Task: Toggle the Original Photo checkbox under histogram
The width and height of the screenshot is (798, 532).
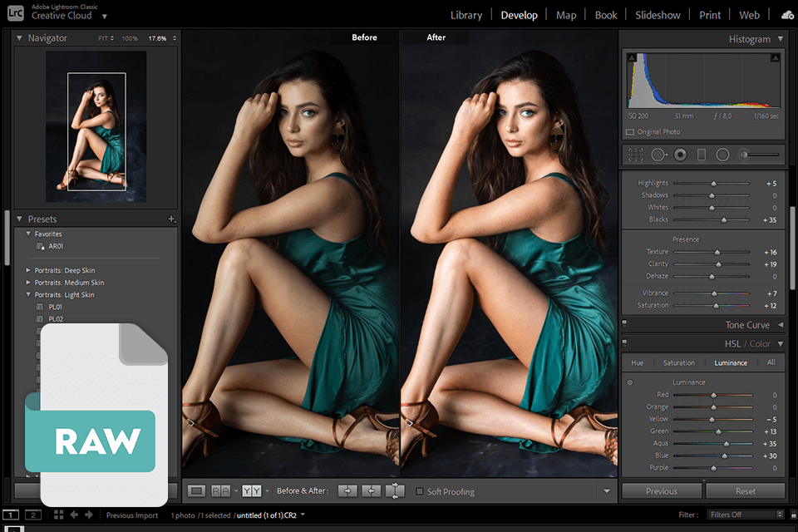Action: [630, 132]
